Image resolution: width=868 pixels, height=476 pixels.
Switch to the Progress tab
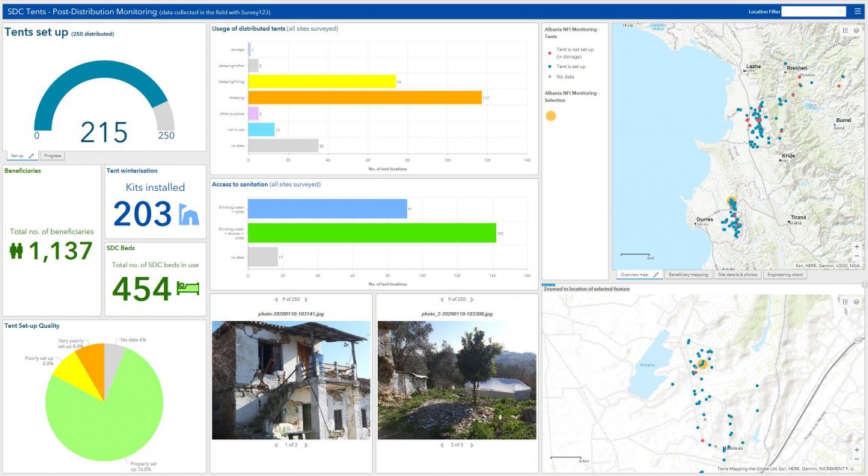[52, 156]
